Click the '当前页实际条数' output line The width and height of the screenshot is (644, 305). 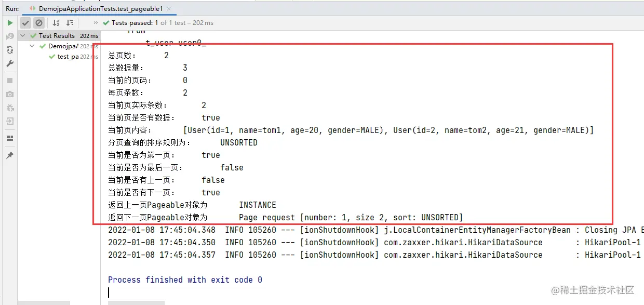point(157,105)
